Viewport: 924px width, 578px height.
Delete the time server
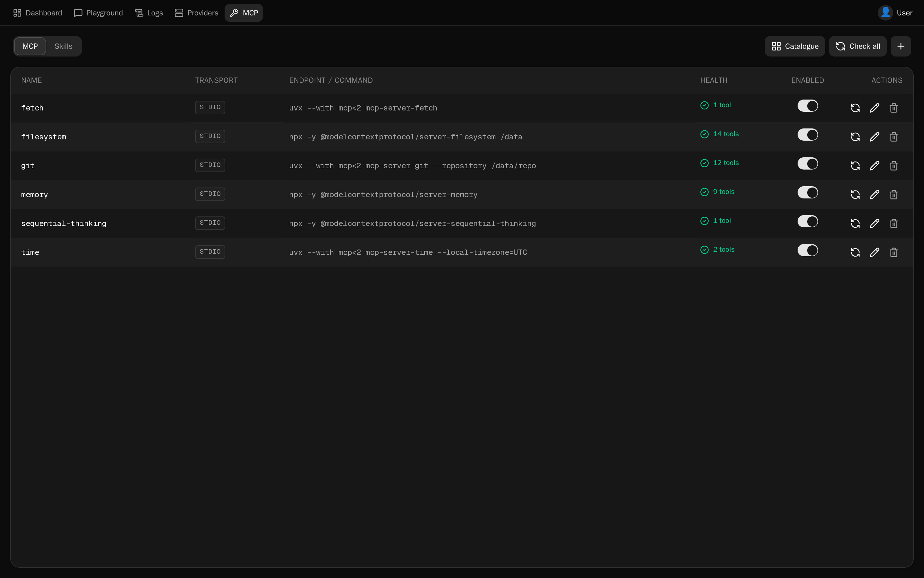click(x=894, y=252)
